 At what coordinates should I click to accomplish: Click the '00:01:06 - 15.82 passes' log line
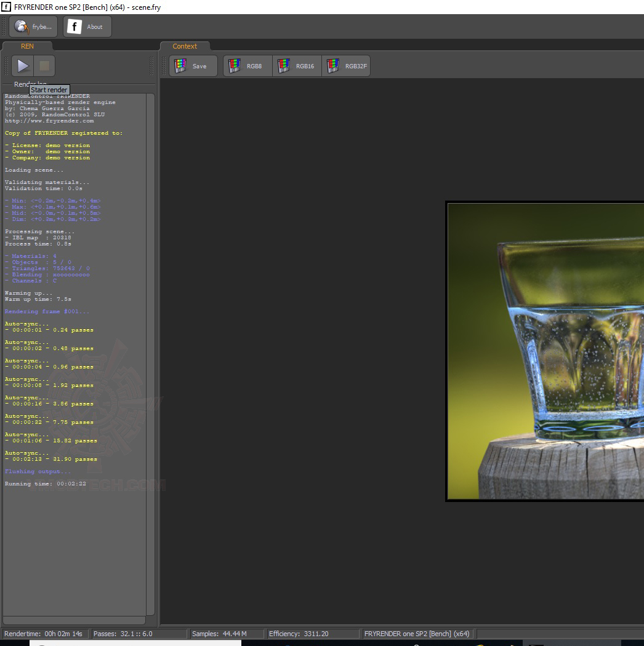coord(51,441)
